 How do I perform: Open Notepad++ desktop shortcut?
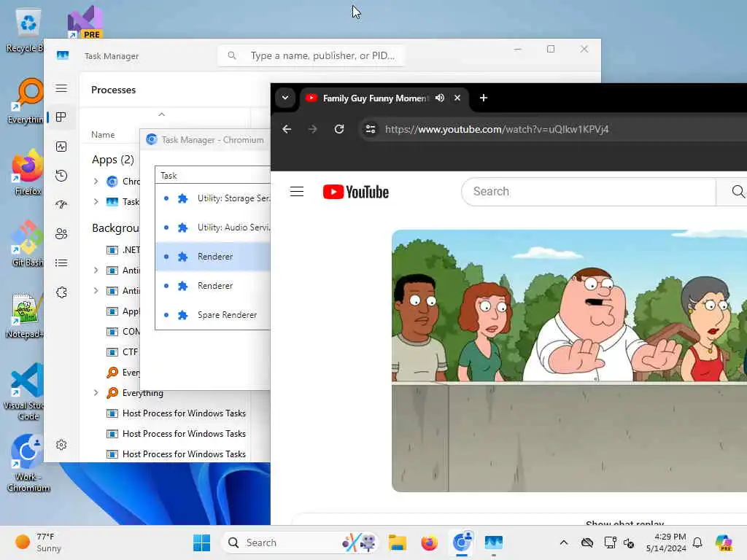(x=25, y=316)
